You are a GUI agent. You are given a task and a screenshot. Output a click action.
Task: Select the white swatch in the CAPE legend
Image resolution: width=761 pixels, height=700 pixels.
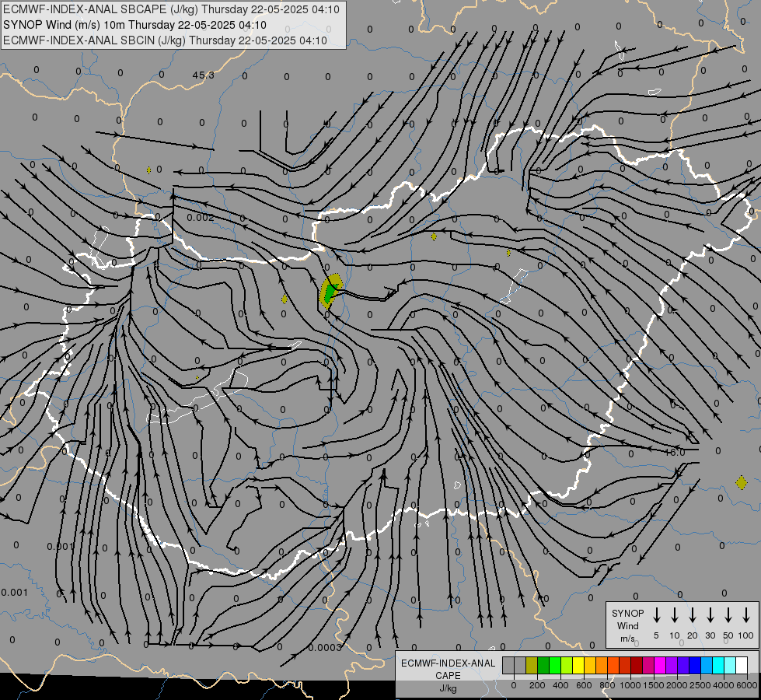(742, 665)
